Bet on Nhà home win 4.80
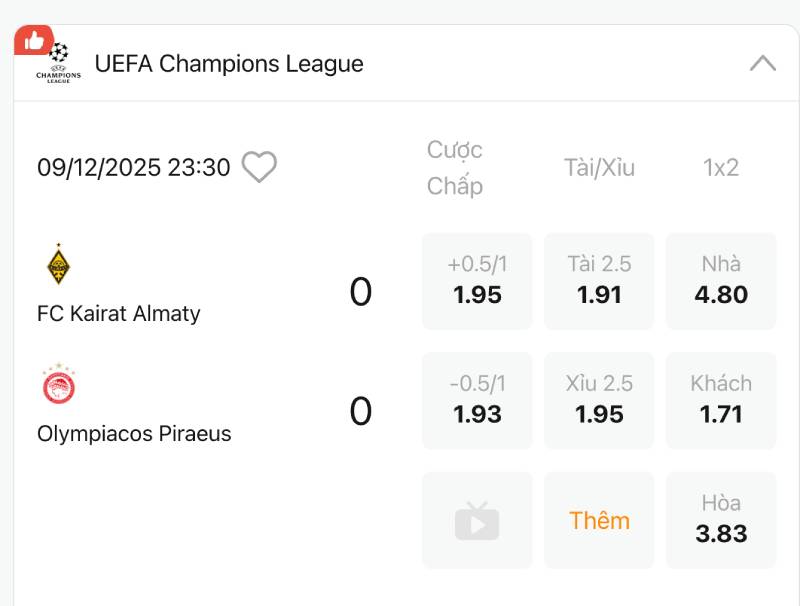Screen dimensions: 800x606 pyautogui.click(x=721, y=281)
